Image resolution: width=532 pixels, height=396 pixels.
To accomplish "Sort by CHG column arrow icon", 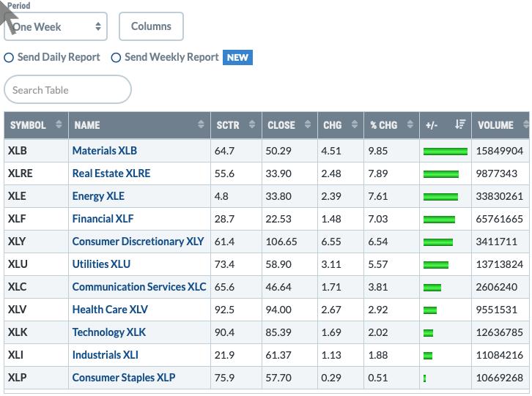I will [355, 124].
